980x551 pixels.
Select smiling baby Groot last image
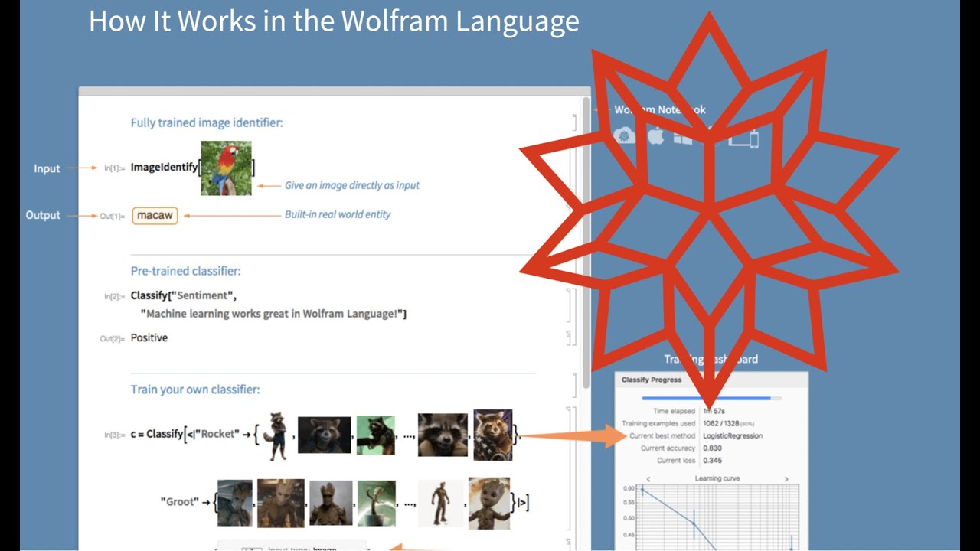pyautogui.click(x=489, y=503)
